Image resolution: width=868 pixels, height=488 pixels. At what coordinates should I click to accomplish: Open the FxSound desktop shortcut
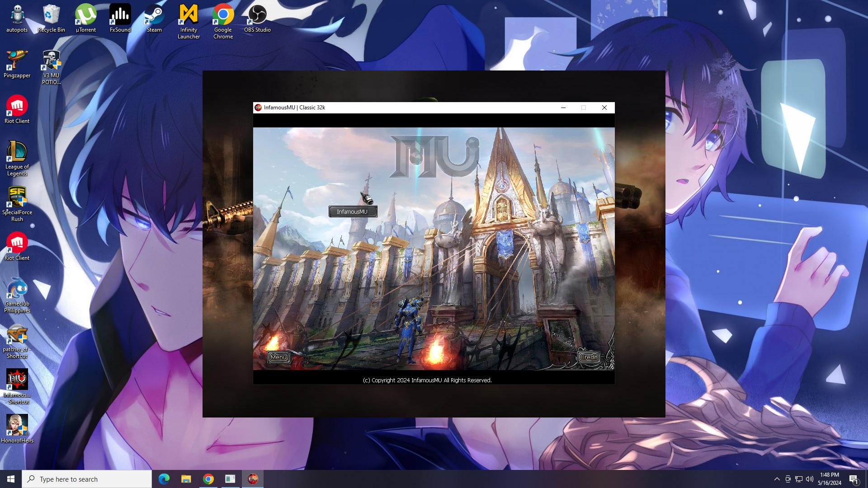120,19
